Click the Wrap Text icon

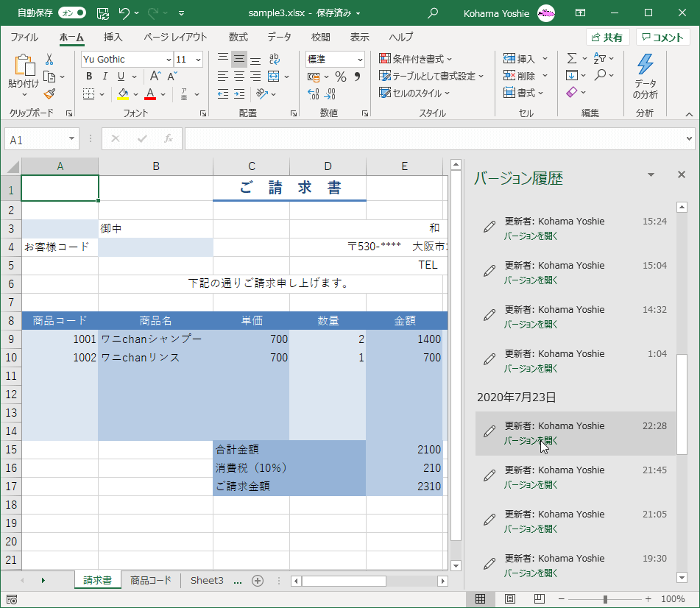click(274, 60)
